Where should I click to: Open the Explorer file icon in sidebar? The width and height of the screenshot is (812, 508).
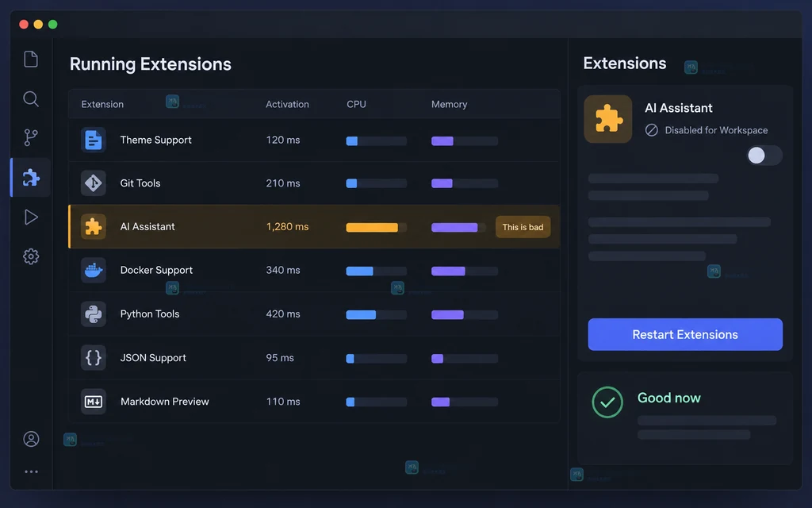coord(31,59)
